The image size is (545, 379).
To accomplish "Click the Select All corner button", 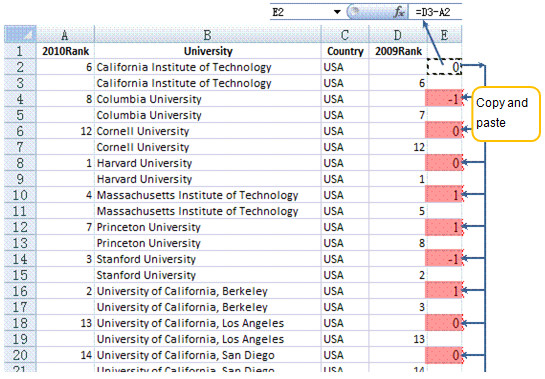I will coord(20,34).
